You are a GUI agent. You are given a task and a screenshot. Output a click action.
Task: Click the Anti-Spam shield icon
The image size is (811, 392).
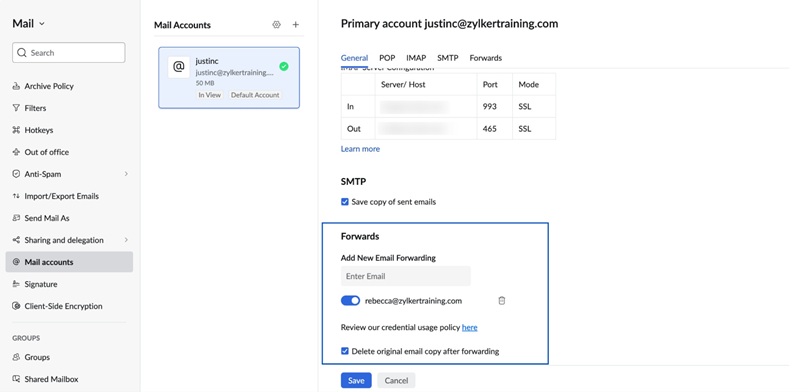[16, 174]
